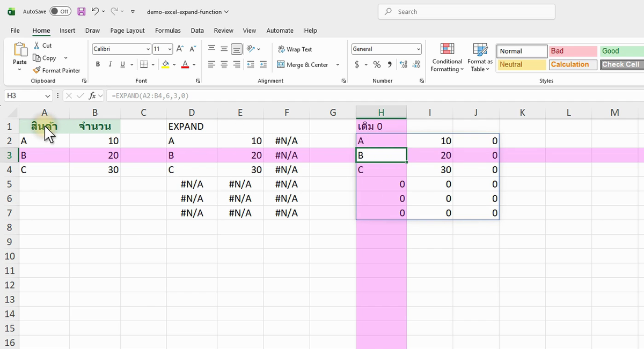Select column H header
Viewport: 644px width, 349px height.
point(381,113)
